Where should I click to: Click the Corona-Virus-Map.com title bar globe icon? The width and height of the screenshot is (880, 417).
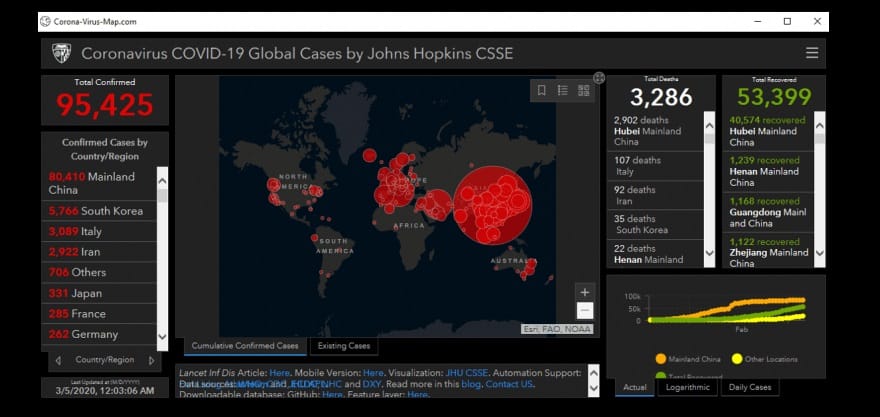point(45,22)
